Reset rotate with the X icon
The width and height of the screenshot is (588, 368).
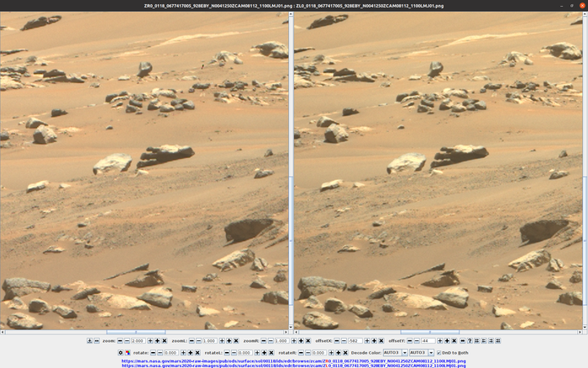[x=197, y=352]
